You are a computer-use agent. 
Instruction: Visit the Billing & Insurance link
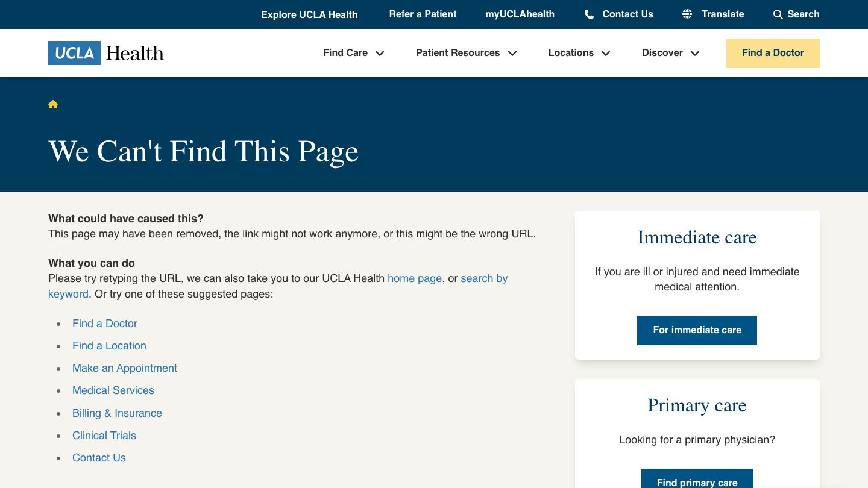coord(117,413)
